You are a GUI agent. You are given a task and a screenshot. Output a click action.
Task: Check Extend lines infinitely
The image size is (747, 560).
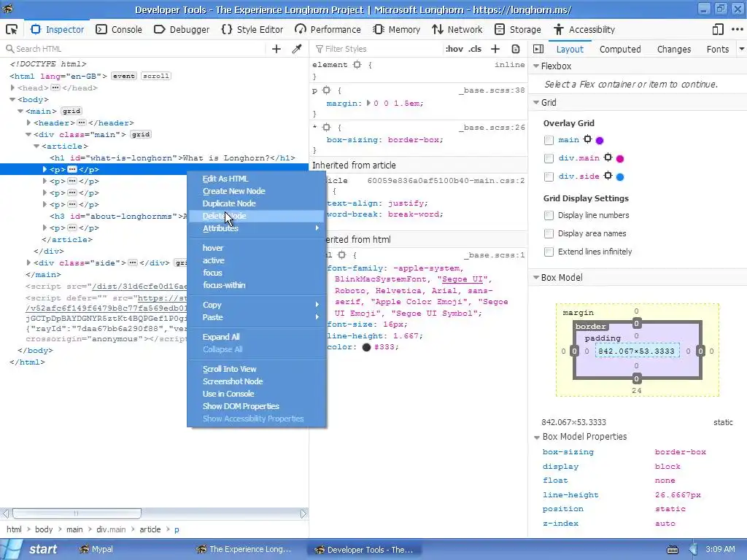[549, 252]
